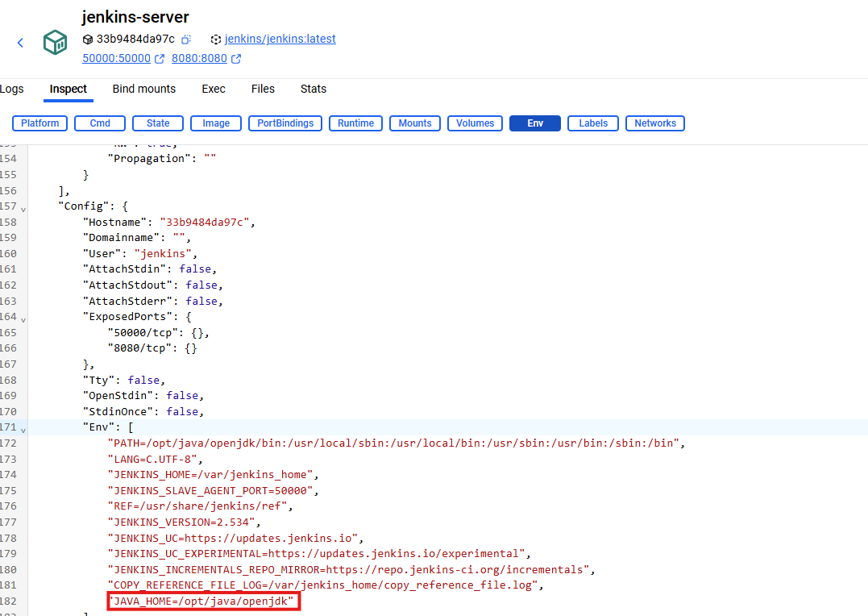
Task: Open external link icon beside 8080:8080
Action: tap(236, 59)
